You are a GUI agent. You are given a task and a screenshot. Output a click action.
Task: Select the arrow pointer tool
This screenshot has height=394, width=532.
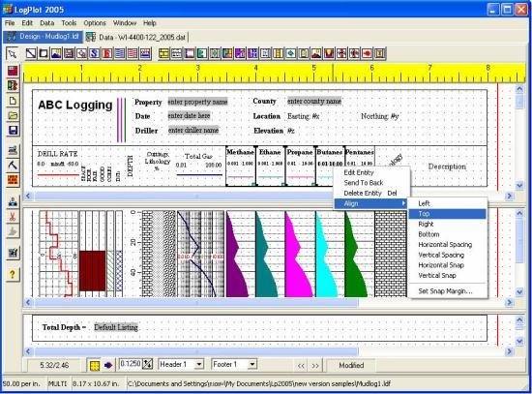13,53
